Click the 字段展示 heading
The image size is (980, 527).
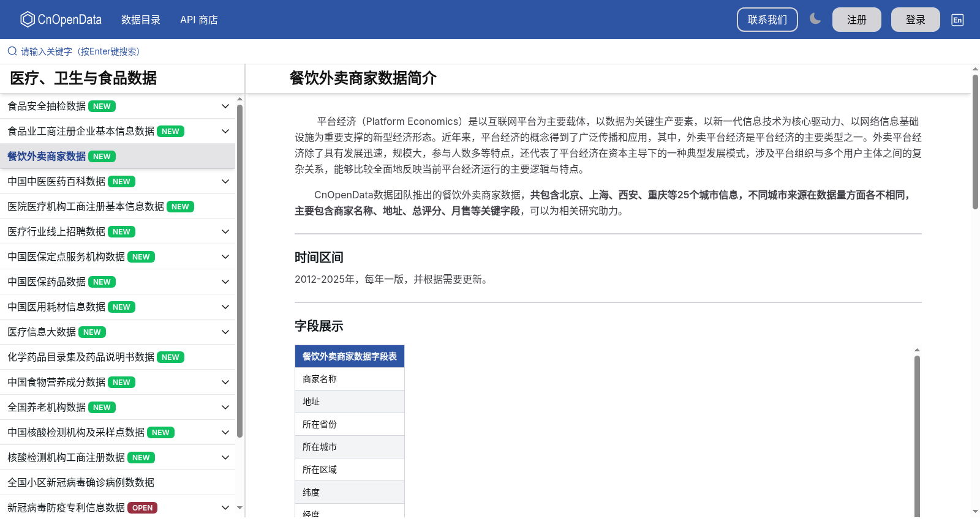pyautogui.click(x=319, y=326)
